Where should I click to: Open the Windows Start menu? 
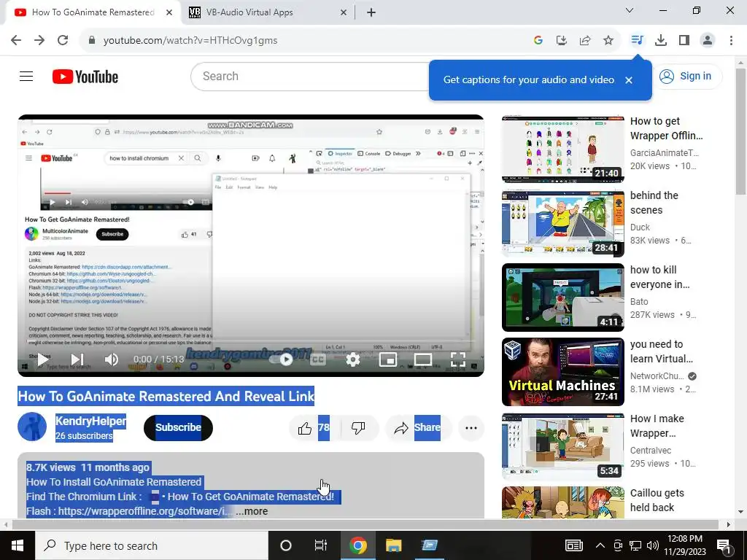pyautogui.click(x=18, y=545)
